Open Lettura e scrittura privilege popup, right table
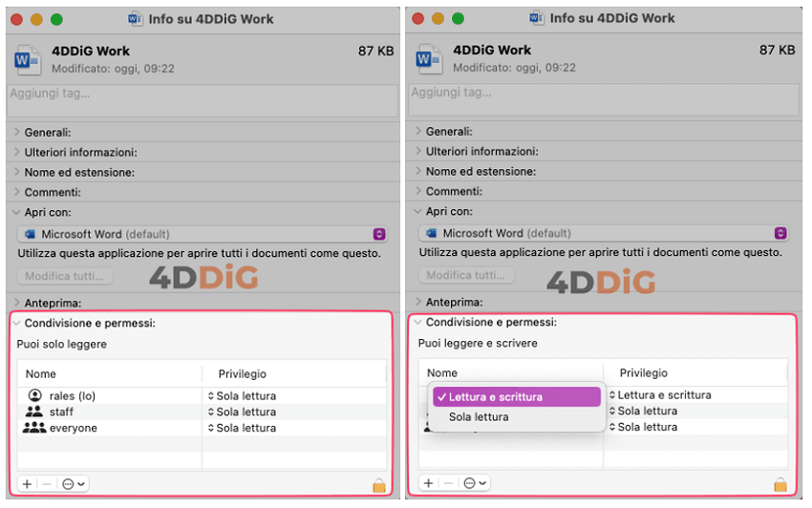The image size is (812, 508). (x=660, y=394)
